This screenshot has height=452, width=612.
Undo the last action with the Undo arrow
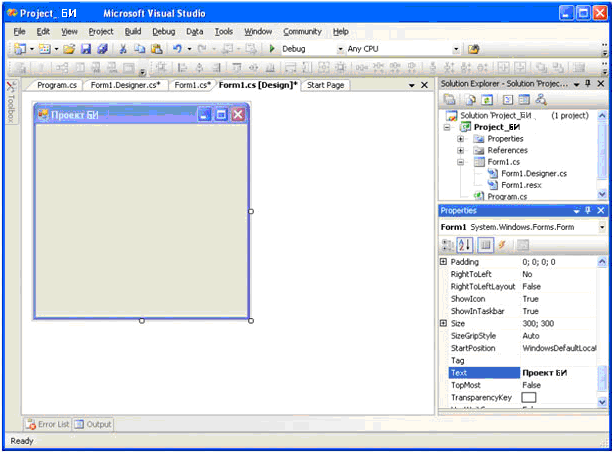[178, 49]
